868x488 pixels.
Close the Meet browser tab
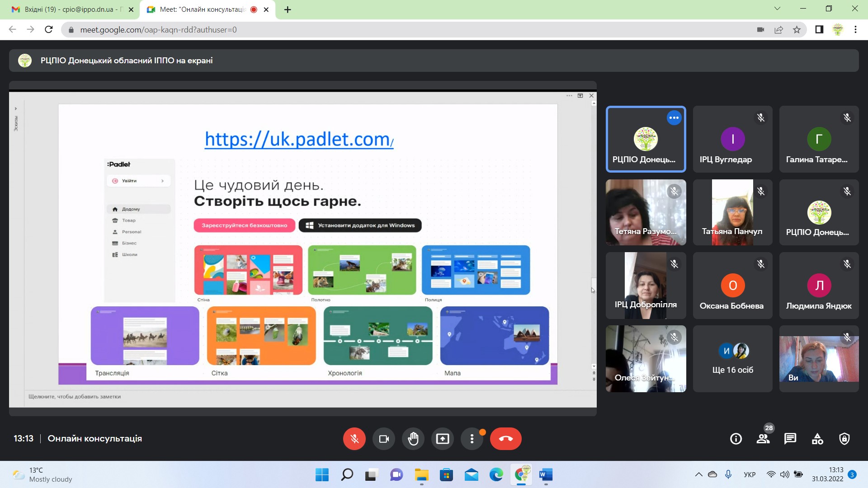pyautogui.click(x=266, y=9)
